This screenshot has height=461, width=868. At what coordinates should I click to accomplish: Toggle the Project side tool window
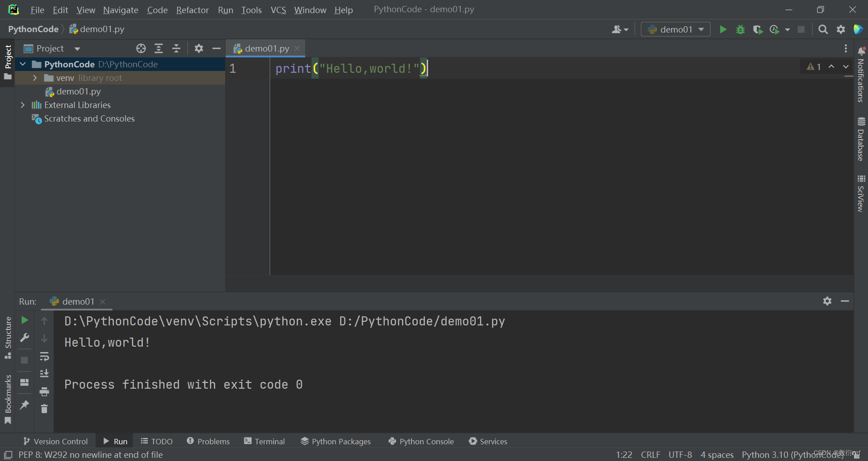(x=8, y=62)
